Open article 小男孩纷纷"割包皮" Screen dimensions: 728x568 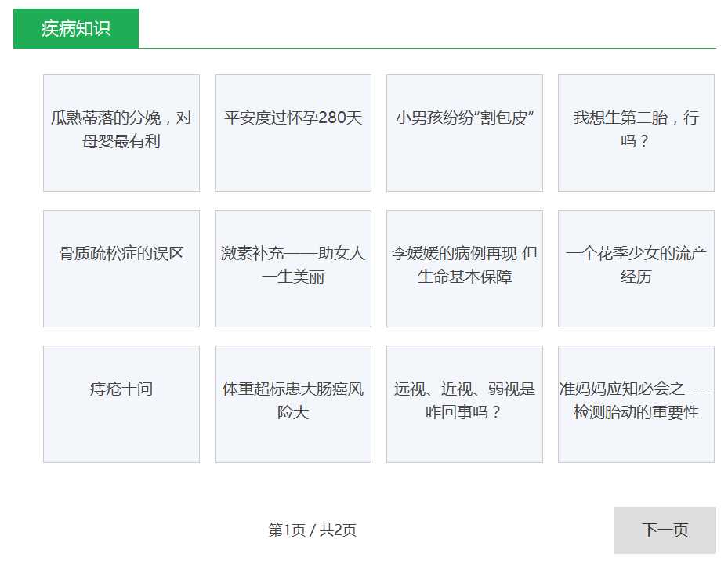pos(464,132)
